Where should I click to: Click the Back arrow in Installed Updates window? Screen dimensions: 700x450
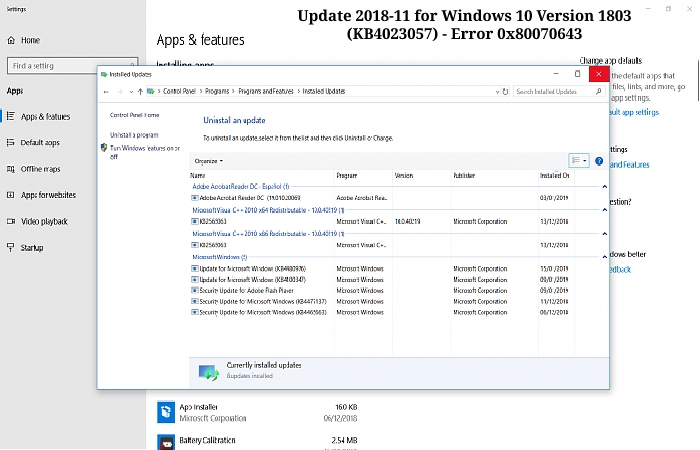pyautogui.click(x=106, y=92)
